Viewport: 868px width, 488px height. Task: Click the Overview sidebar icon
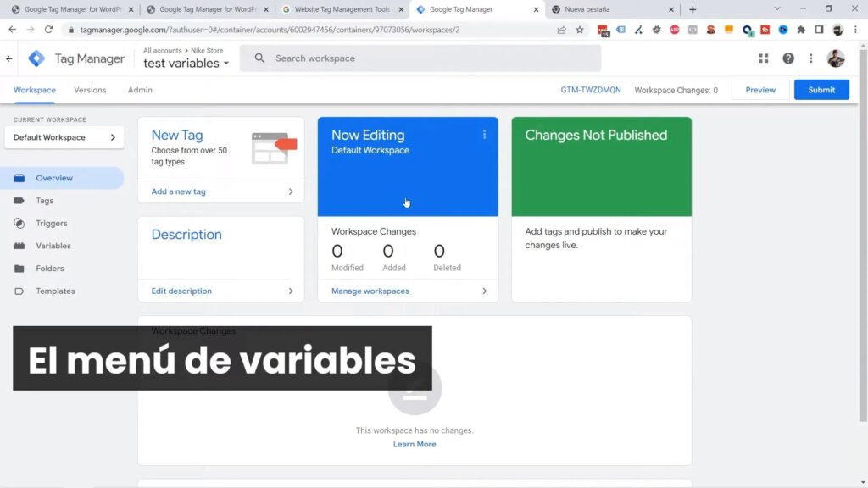tap(19, 178)
